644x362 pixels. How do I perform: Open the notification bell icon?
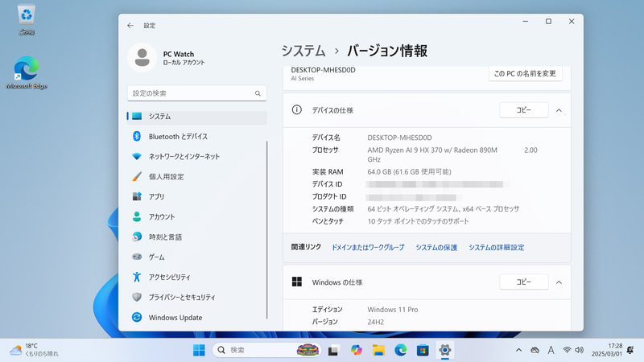click(630, 350)
